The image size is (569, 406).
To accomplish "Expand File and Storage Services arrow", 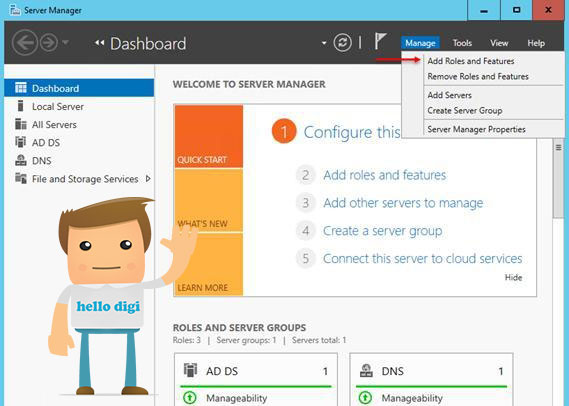I will click(x=148, y=179).
